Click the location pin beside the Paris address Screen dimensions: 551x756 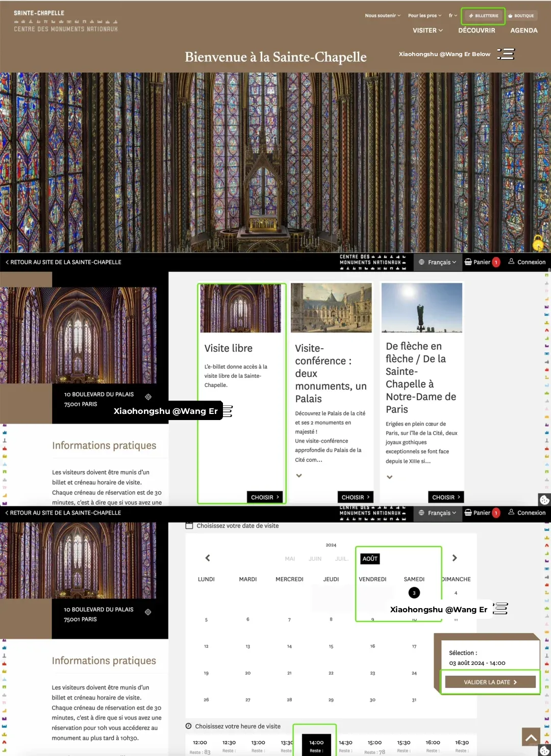[148, 398]
